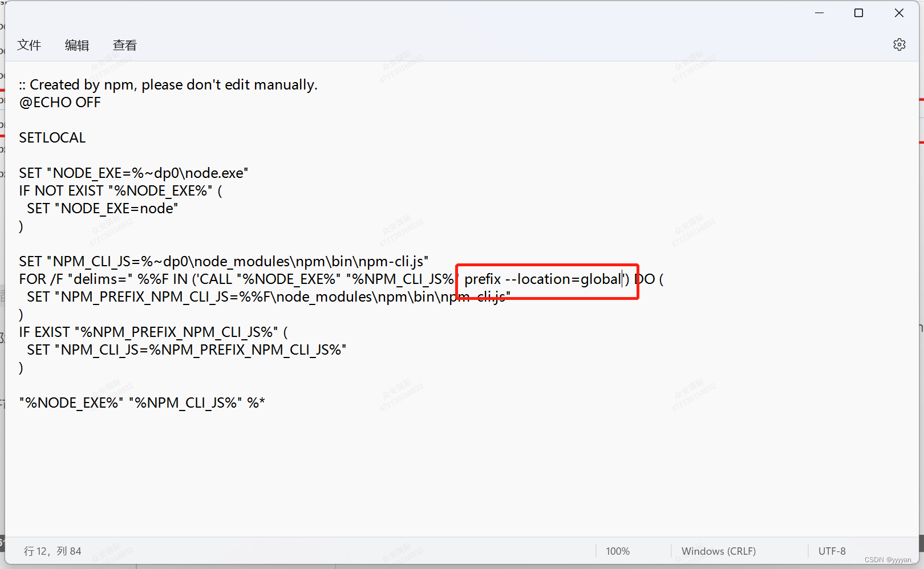Click the line SET "NPM_CLI_JS=%~dp0\node_modules..."
The width and height of the screenshot is (924, 569).
(x=224, y=262)
